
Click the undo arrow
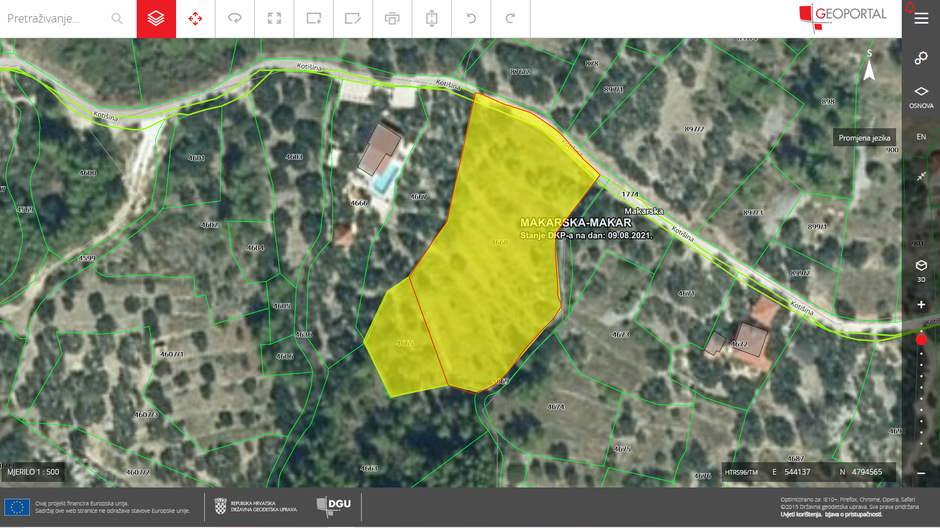[471, 19]
